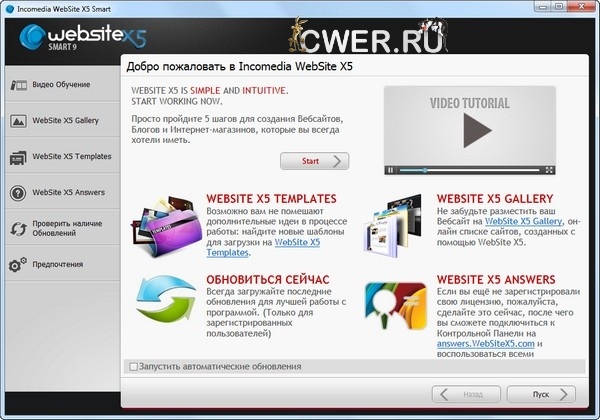Click the WEBSITE X5 ANSWERS heading

(496, 280)
